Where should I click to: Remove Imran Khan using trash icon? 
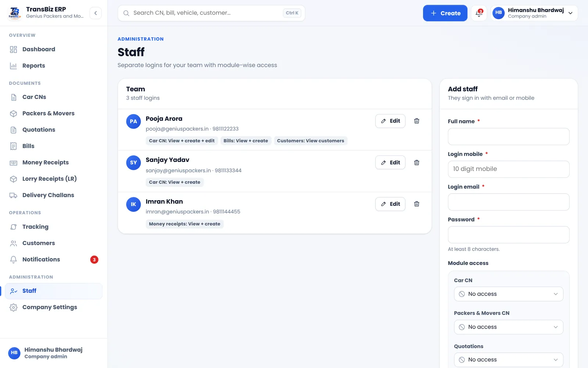point(417,204)
